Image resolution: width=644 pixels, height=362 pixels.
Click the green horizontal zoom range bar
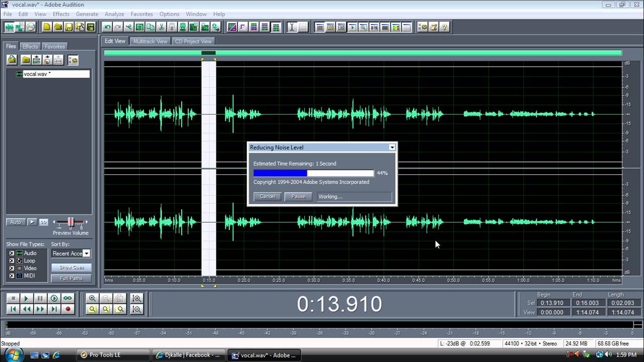click(x=363, y=53)
